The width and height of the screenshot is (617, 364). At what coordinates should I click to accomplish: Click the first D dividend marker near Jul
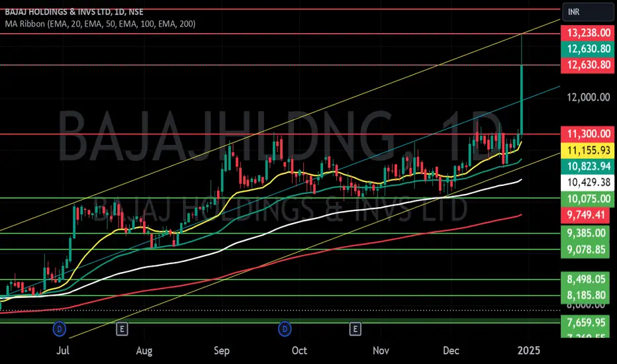[x=60, y=328]
